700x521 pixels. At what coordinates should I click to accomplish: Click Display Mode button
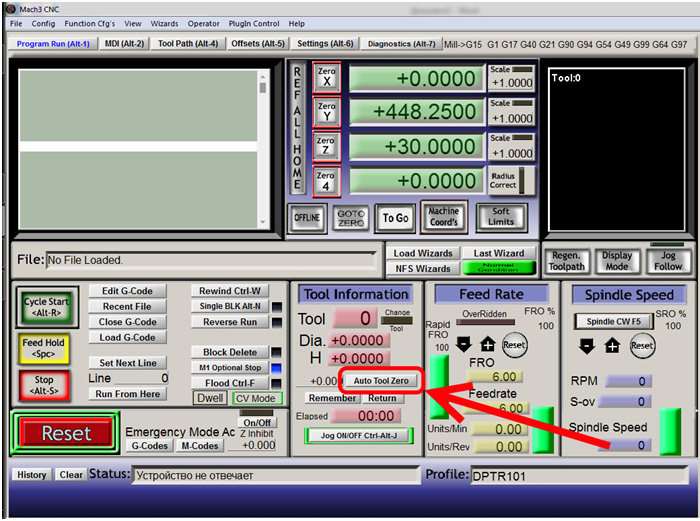point(617,261)
